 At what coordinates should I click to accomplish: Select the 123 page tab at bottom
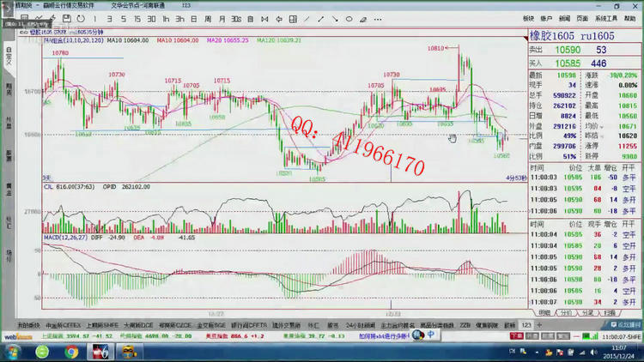click(x=526, y=325)
